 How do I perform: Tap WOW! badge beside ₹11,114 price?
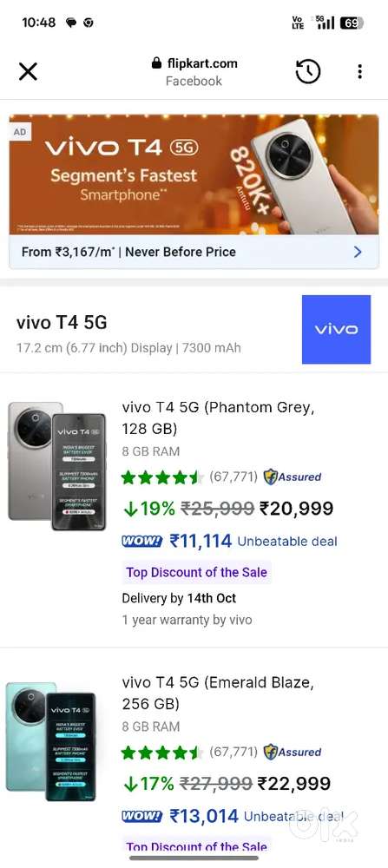[142, 541]
